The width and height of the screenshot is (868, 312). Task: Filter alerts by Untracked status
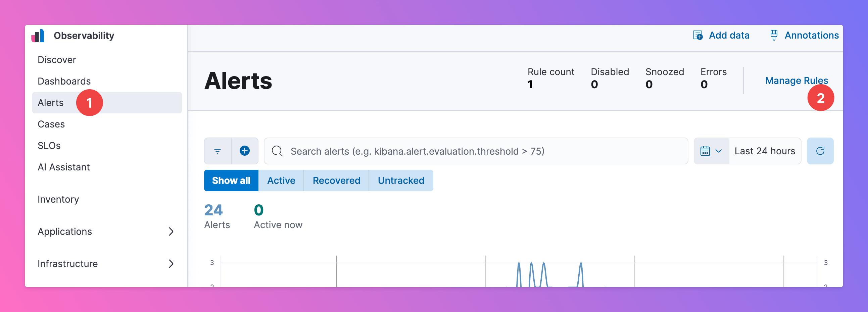(x=401, y=180)
